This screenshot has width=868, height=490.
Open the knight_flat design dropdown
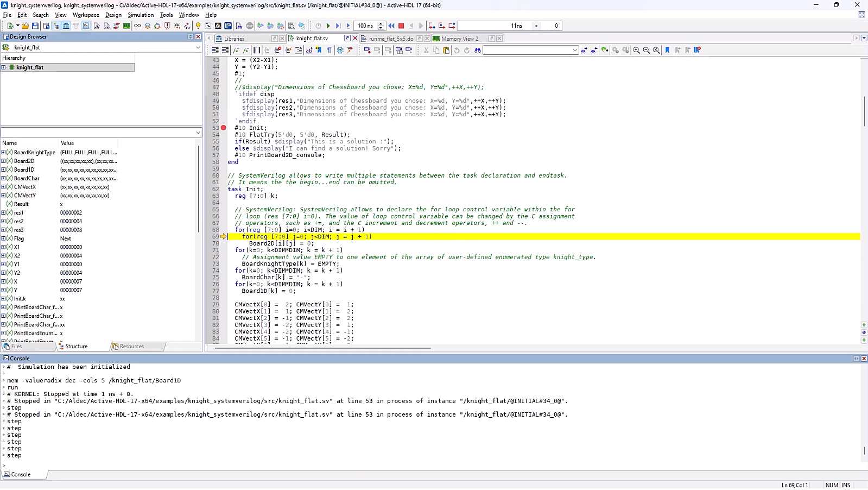[x=198, y=47]
